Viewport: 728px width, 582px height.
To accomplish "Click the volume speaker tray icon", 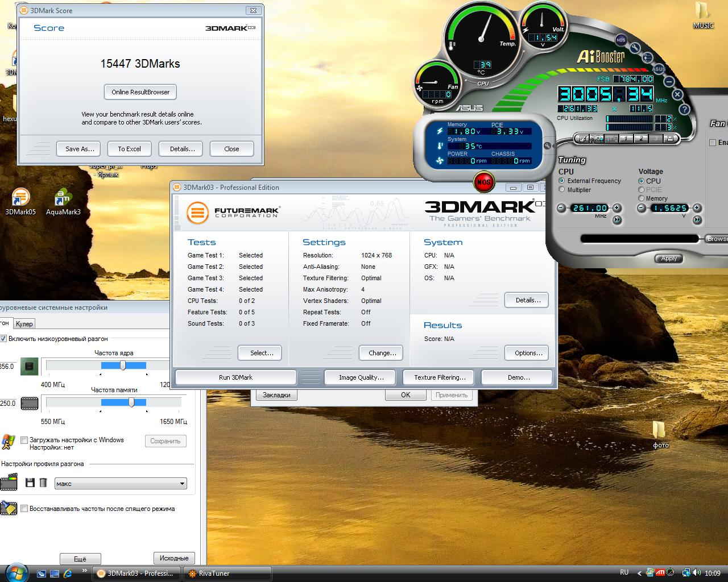I will pyautogui.click(x=696, y=573).
